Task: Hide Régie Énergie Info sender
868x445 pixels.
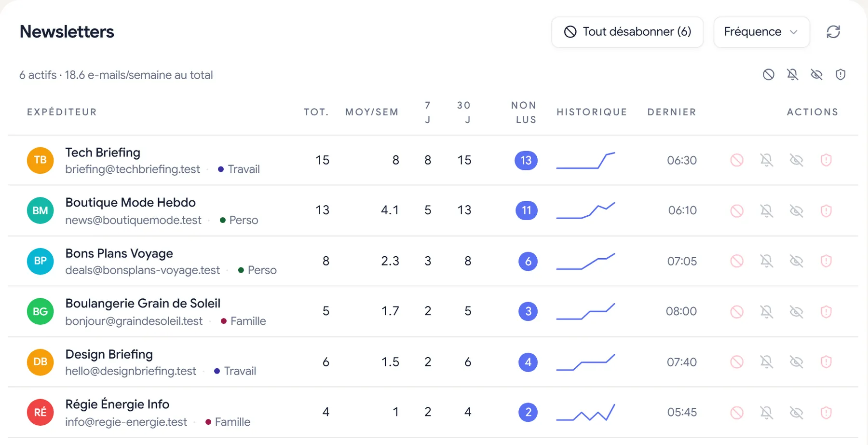Action: (797, 413)
